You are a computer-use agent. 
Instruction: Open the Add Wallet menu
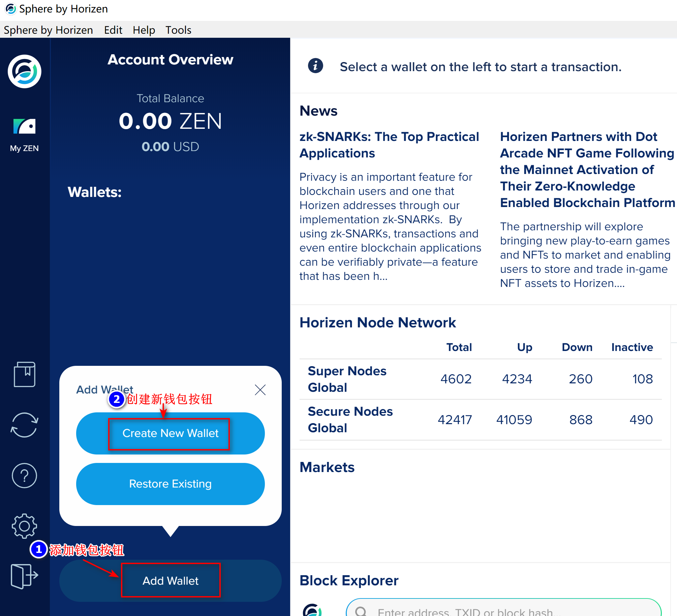[x=171, y=581]
